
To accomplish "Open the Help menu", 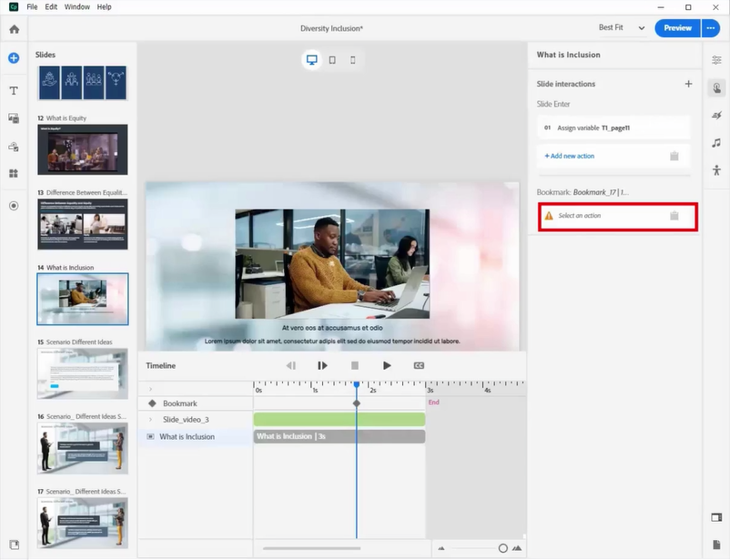I will pos(105,7).
